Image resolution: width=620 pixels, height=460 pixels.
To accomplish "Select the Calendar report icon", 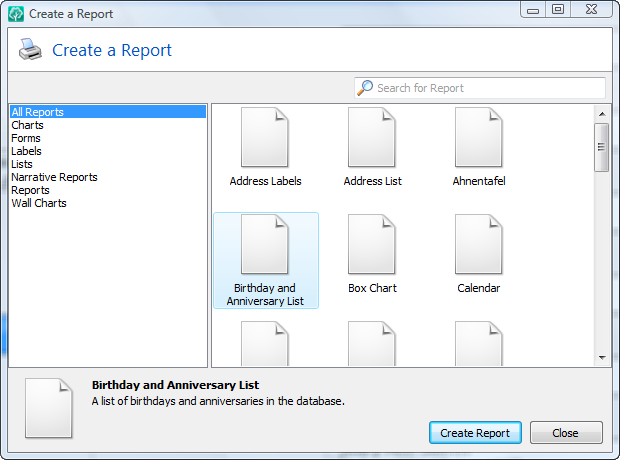I will pos(479,244).
